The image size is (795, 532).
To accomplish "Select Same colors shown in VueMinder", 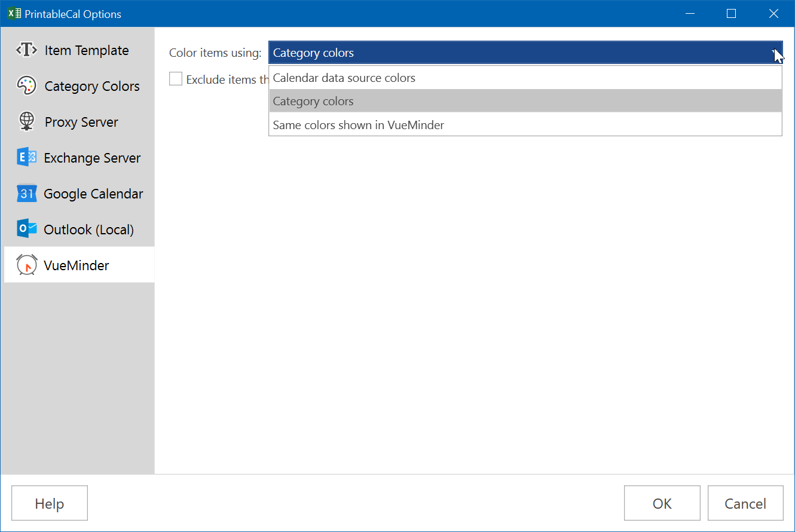I will click(525, 125).
